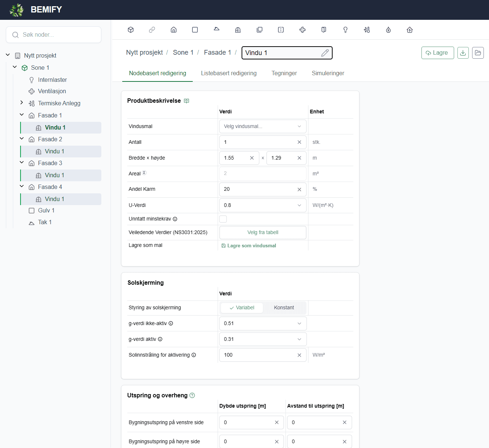Click the dashed split-brackets icon in toolbar
489x448 pixels.
tap(281, 30)
